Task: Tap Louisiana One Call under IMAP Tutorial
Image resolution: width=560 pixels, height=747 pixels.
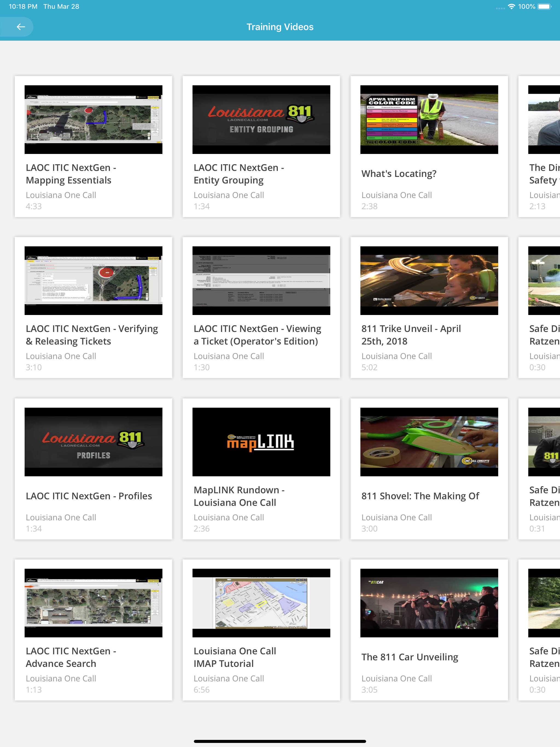Action: pyautogui.click(x=229, y=678)
